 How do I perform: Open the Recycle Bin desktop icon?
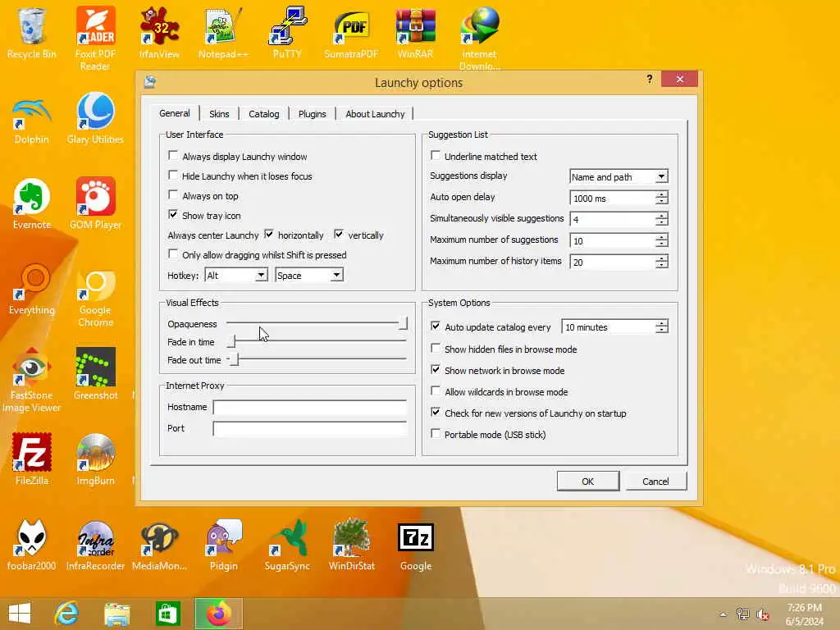point(32,32)
